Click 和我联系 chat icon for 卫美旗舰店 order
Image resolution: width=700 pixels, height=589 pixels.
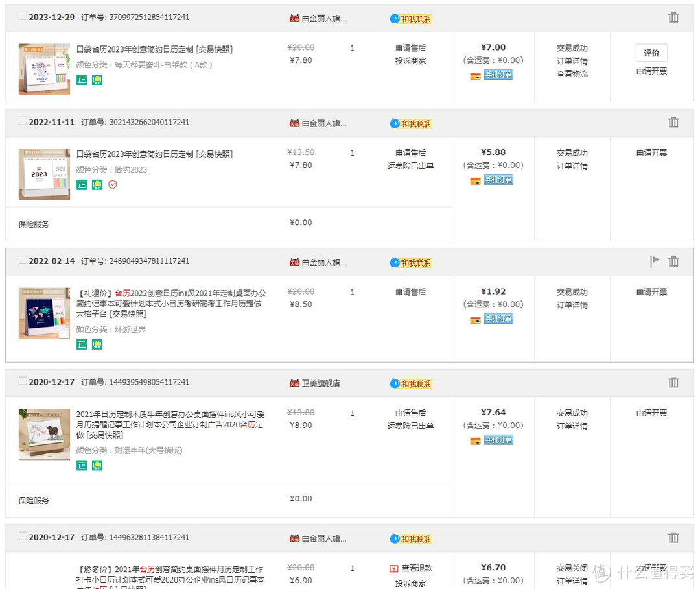click(x=411, y=383)
